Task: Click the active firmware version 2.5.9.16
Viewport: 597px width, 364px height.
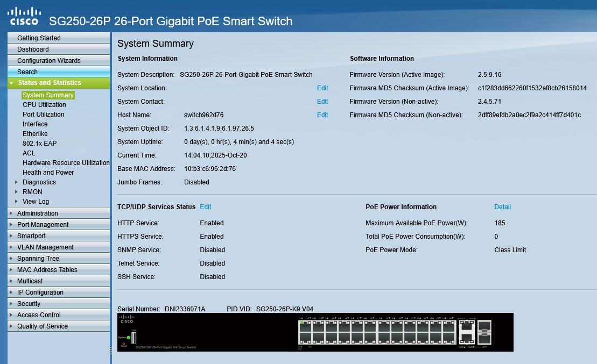Action: click(x=490, y=75)
